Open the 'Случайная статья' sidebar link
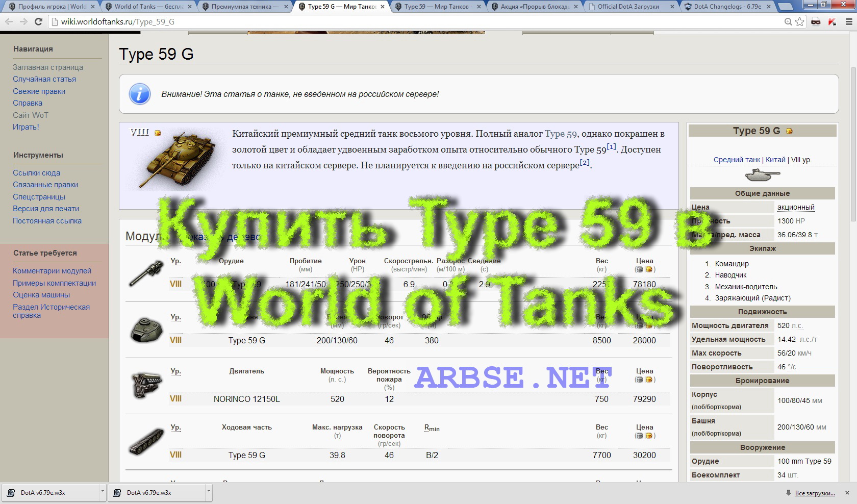Viewport: 857px width, 504px height. click(44, 79)
